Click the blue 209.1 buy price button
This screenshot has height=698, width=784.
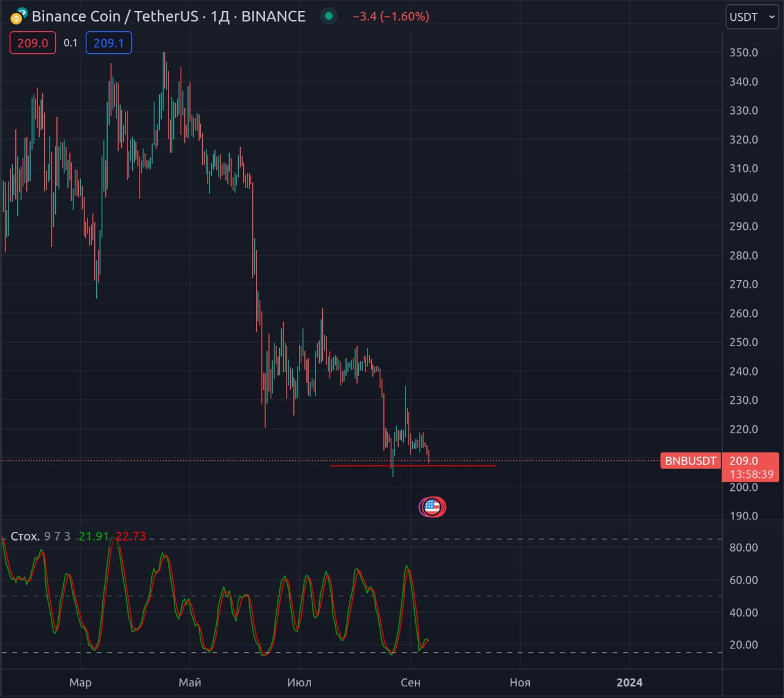click(x=108, y=43)
